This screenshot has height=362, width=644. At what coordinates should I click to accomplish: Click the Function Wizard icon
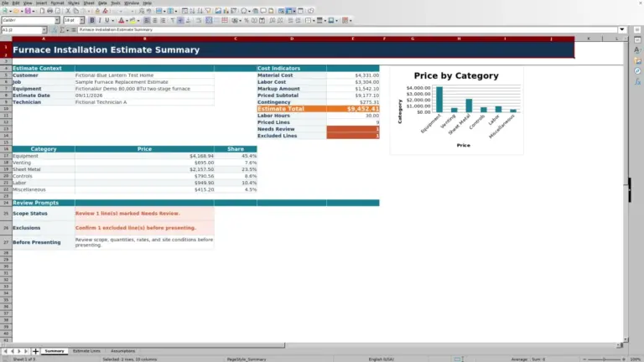coord(55,30)
